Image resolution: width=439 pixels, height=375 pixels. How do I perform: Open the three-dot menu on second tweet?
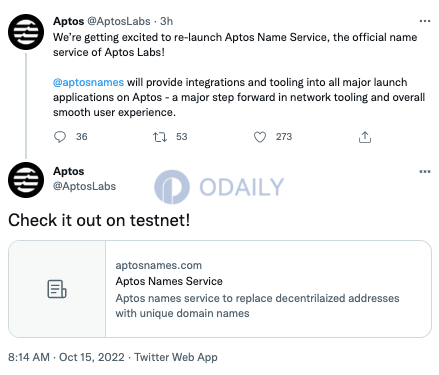pos(425,172)
